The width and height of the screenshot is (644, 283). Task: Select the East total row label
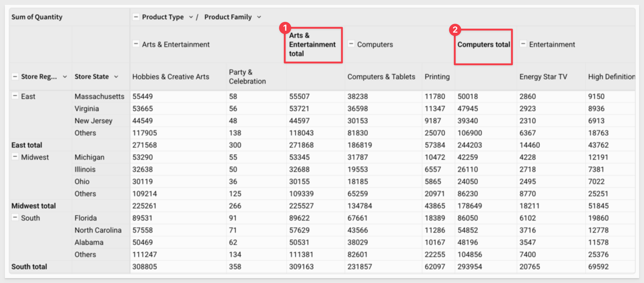27,145
